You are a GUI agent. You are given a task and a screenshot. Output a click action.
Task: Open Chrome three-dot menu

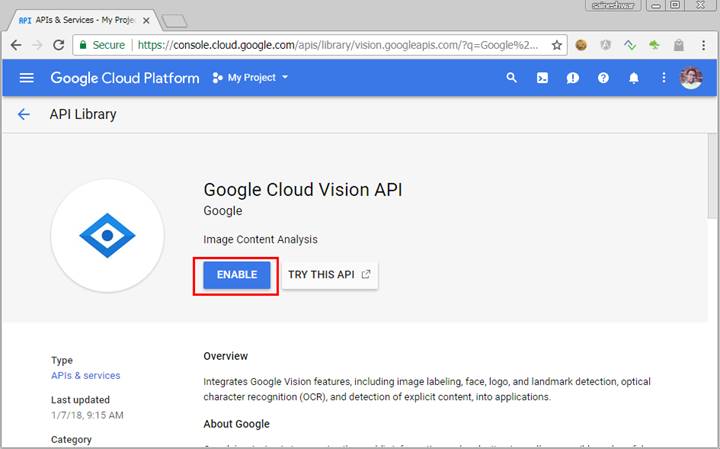[703, 45]
